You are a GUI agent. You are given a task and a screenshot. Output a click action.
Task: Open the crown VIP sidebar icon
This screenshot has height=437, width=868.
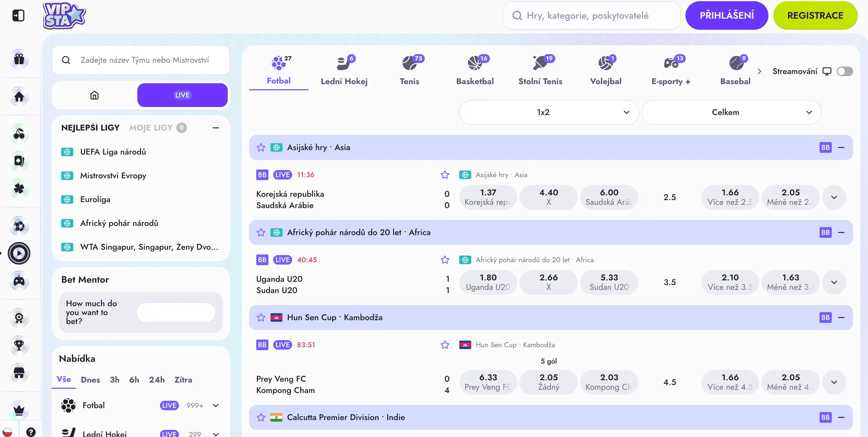[x=19, y=410]
